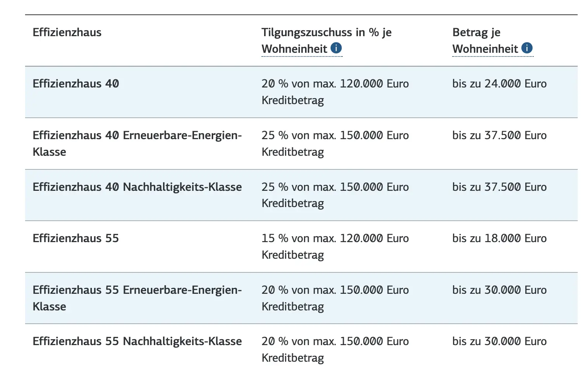The height and width of the screenshot is (375, 588).
Task: Click 25 % von max. 150.000 in Erneuerbare-Energien row
Action: coord(335,144)
